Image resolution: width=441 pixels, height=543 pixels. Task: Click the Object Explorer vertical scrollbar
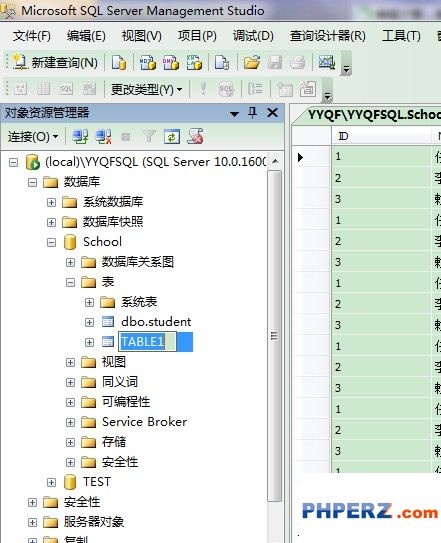tap(275, 335)
